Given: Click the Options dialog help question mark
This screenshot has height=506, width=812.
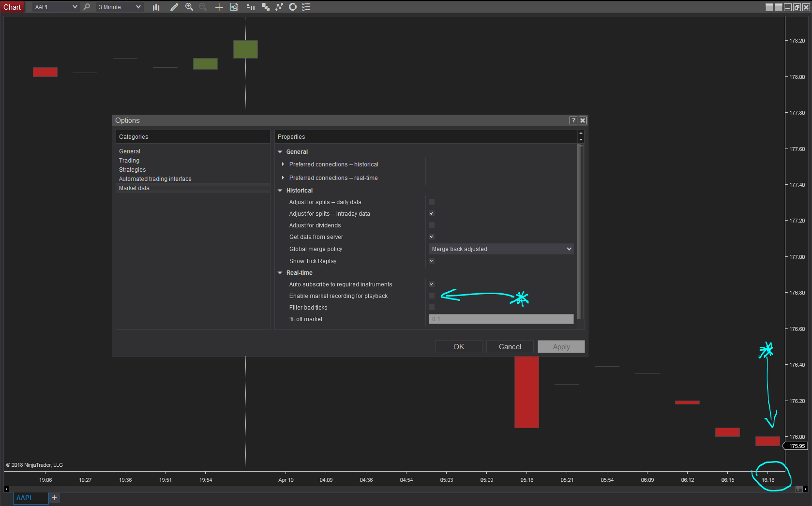Looking at the screenshot, I should [x=573, y=120].
